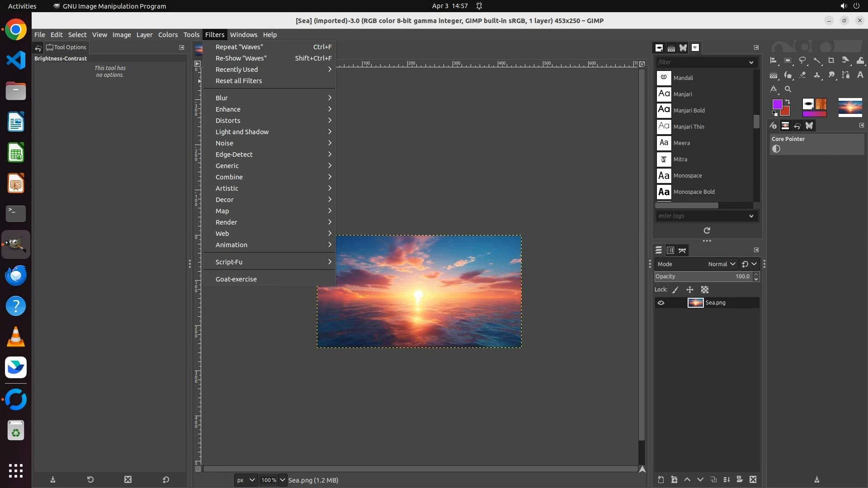
Task: Open the zoom percentage dropdown
Action: (283, 480)
